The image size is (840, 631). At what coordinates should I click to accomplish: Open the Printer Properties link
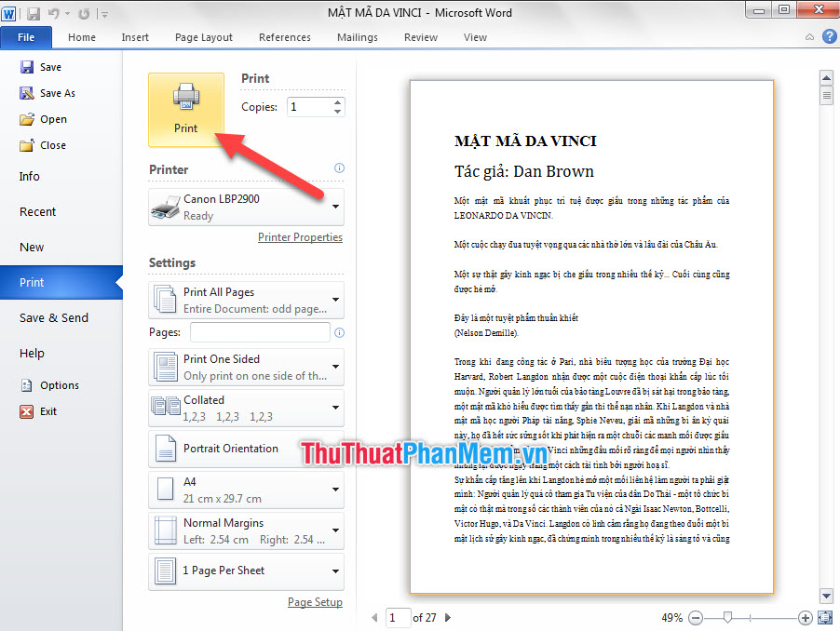point(300,237)
